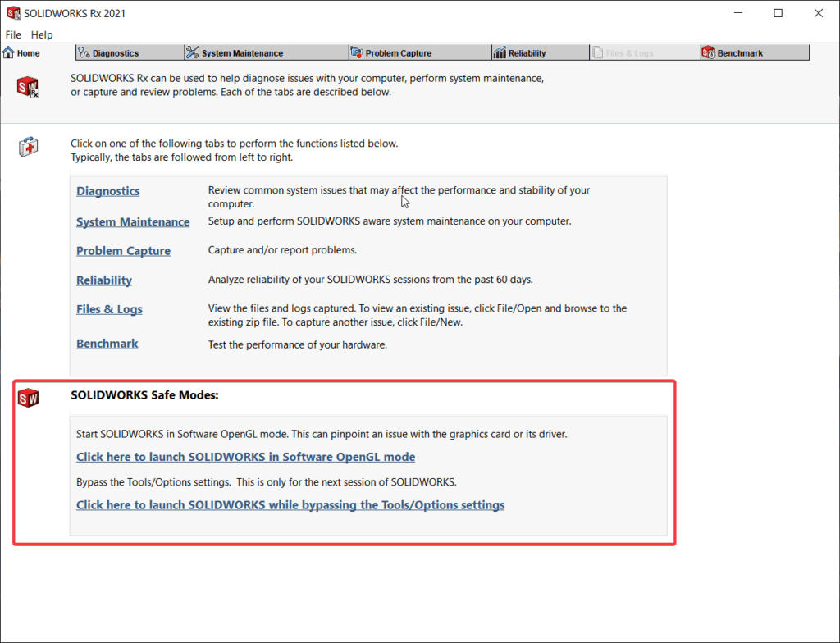Follow the Benchmark link
This screenshot has height=643, width=840.
click(107, 344)
